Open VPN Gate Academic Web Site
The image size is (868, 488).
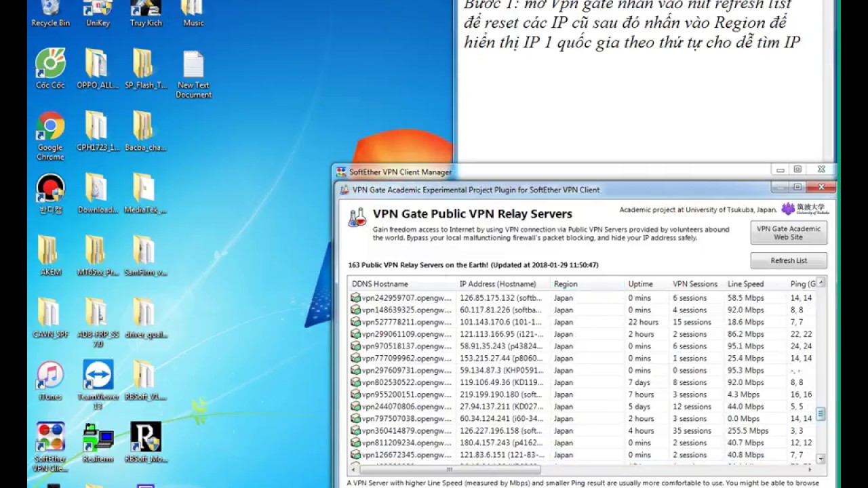[x=789, y=232]
